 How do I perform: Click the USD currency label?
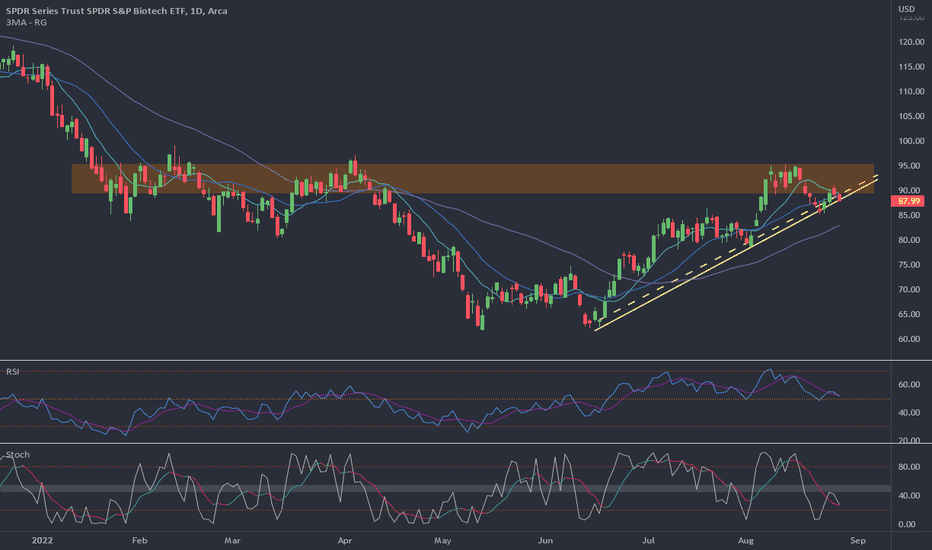click(906, 9)
